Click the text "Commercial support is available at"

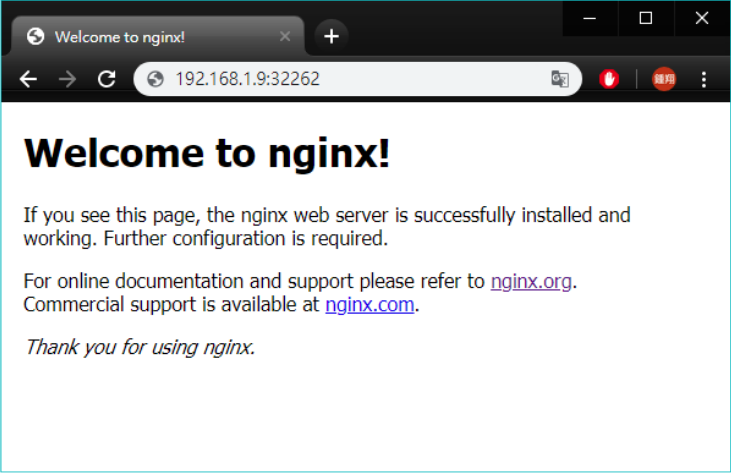[x=172, y=304]
